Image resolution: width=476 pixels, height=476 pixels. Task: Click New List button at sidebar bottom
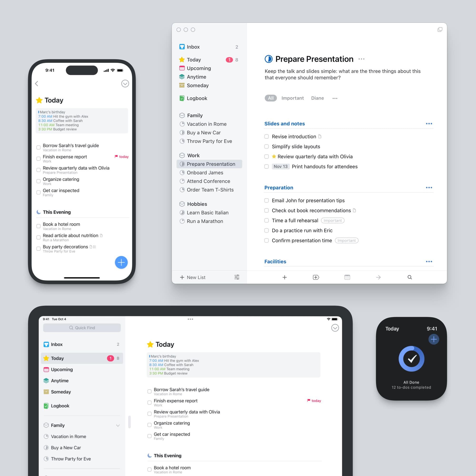point(193,277)
